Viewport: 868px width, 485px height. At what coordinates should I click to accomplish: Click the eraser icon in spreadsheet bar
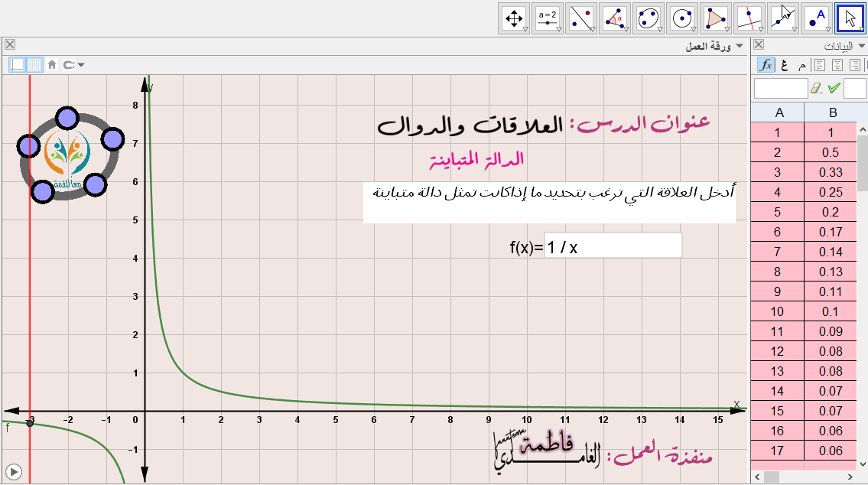coord(817,88)
